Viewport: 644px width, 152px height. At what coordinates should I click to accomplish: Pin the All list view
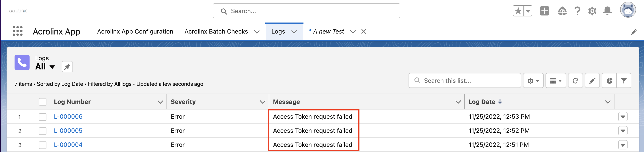[67, 67]
